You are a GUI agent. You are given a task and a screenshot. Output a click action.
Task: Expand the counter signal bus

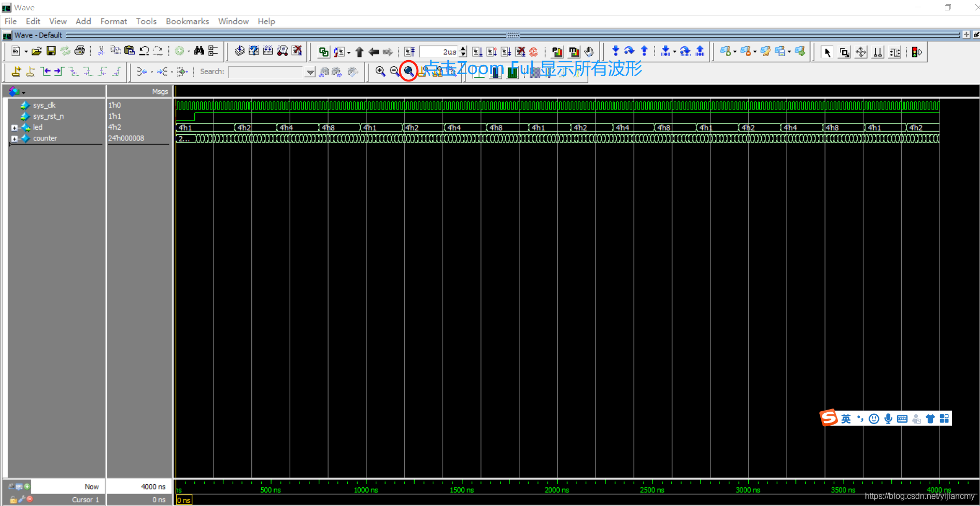point(15,139)
